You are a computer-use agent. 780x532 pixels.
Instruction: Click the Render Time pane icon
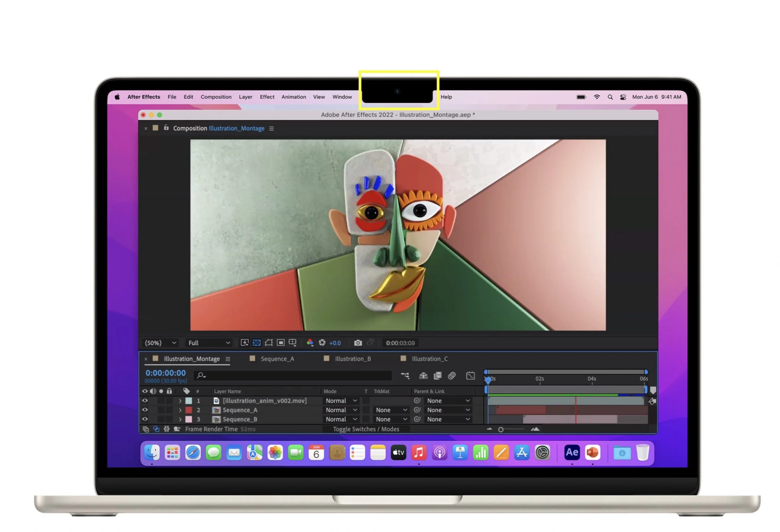point(177,429)
